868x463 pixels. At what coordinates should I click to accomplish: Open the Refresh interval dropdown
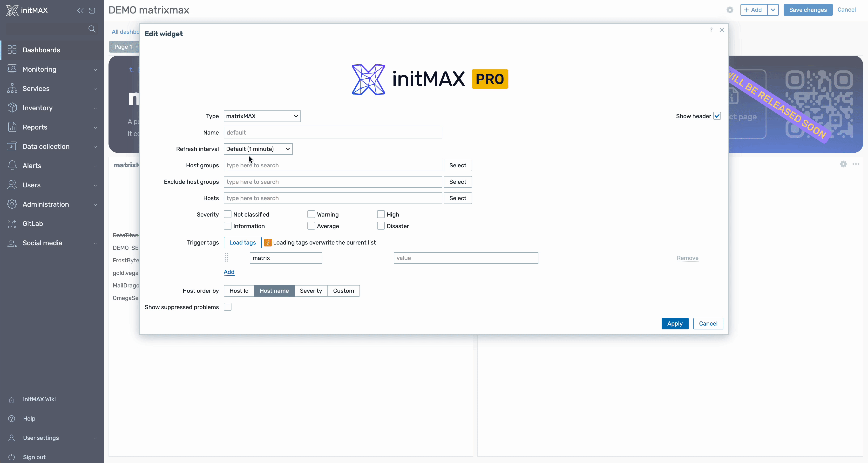(258, 149)
